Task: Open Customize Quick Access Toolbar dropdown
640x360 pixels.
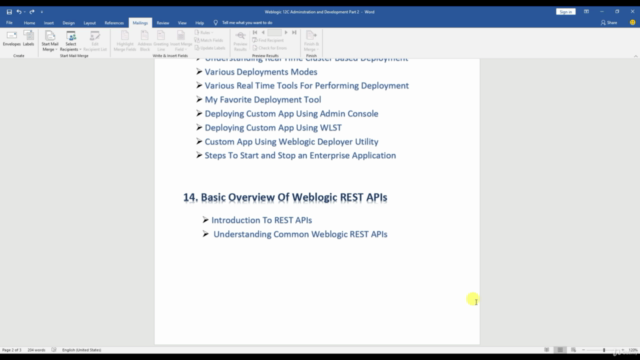Action: [42, 12]
